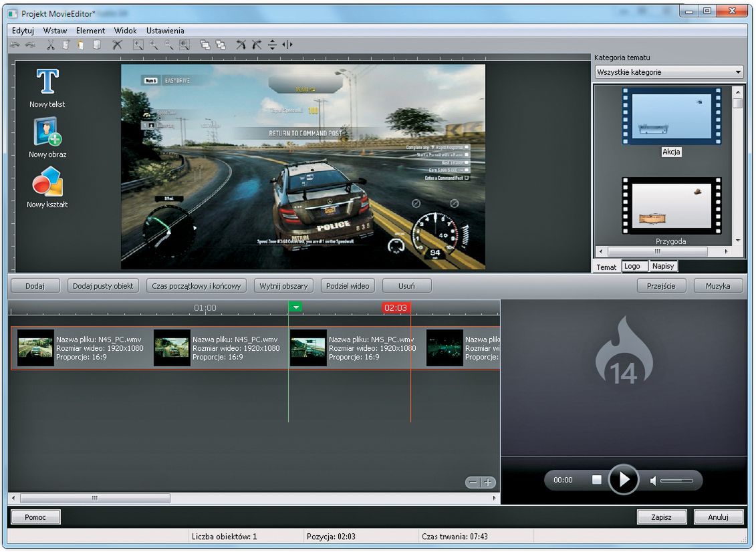
Task: Switch to the Napisy tab
Action: (663, 266)
